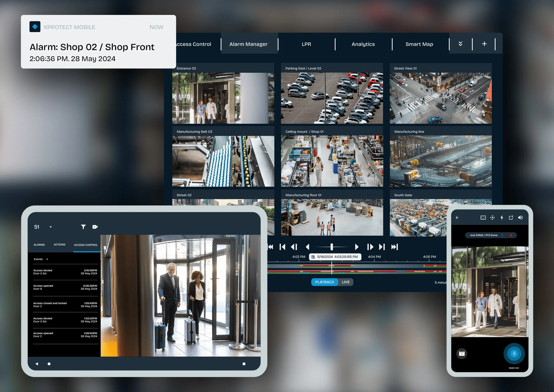Open the Parking East Level 02 camera view

[332, 98]
